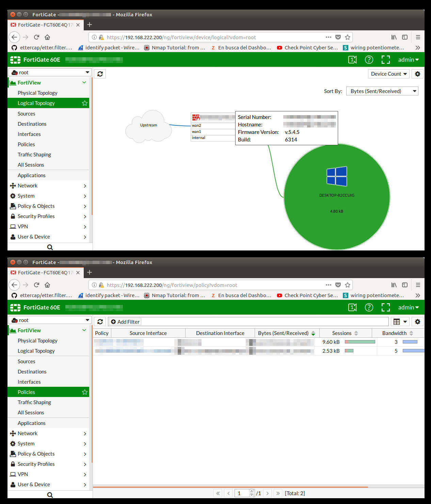This screenshot has width=431, height=504.
Task: Open root VDOM dropdown in top window
Action: (50, 72)
